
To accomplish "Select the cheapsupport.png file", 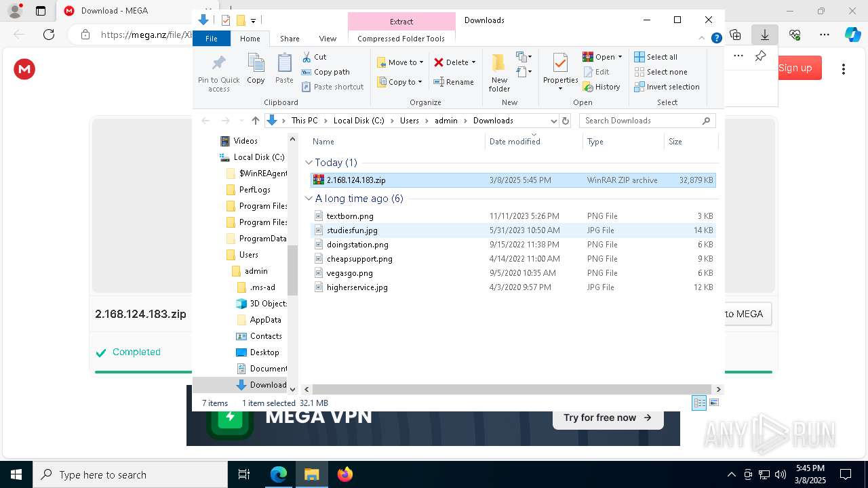I will tap(513, 259).
